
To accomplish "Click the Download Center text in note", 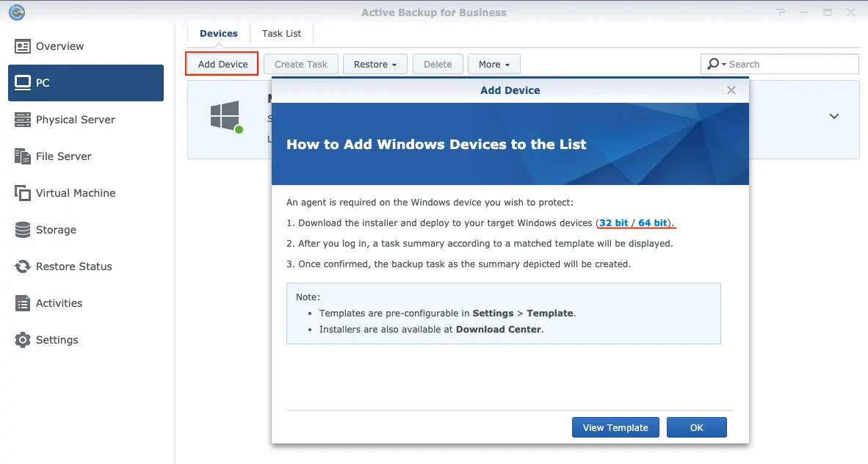I will [x=498, y=330].
